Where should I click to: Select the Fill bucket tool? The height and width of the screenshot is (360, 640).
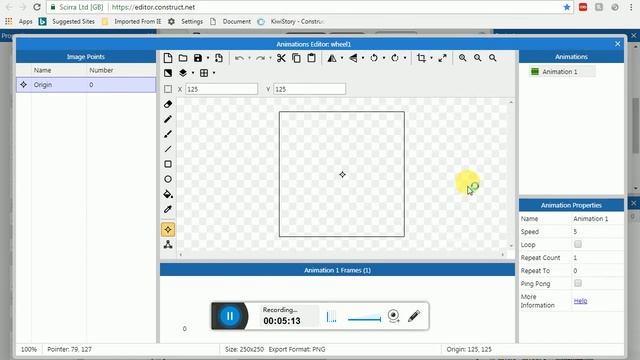click(x=168, y=194)
